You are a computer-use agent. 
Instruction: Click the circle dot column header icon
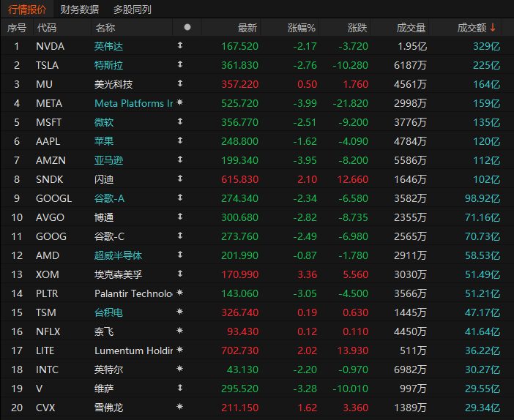pyautogui.click(x=187, y=27)
